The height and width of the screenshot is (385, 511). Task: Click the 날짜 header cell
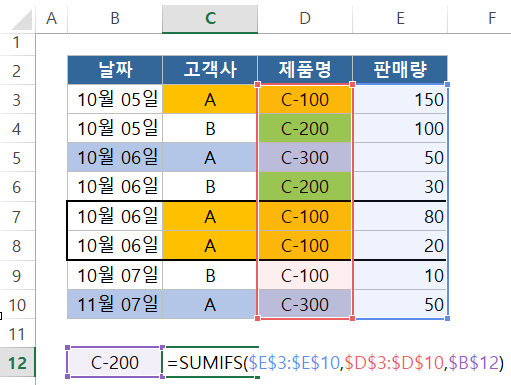115,70
